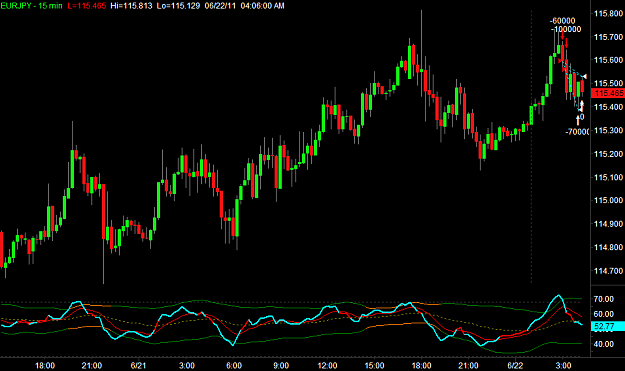Viewport: 625px width, 371px height.
Task: Click the Lo=115.129 low value
Action: pos(178,6)
